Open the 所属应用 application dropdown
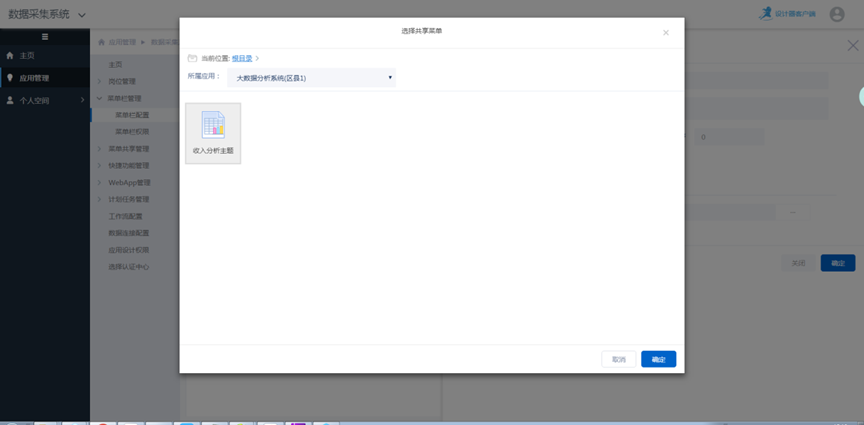864x425 pixels. click(311, 78)
